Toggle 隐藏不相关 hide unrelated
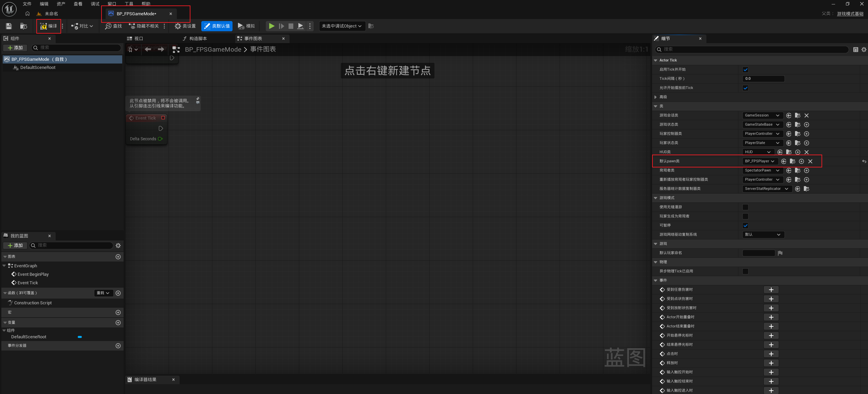 click(x=144, y=26)
